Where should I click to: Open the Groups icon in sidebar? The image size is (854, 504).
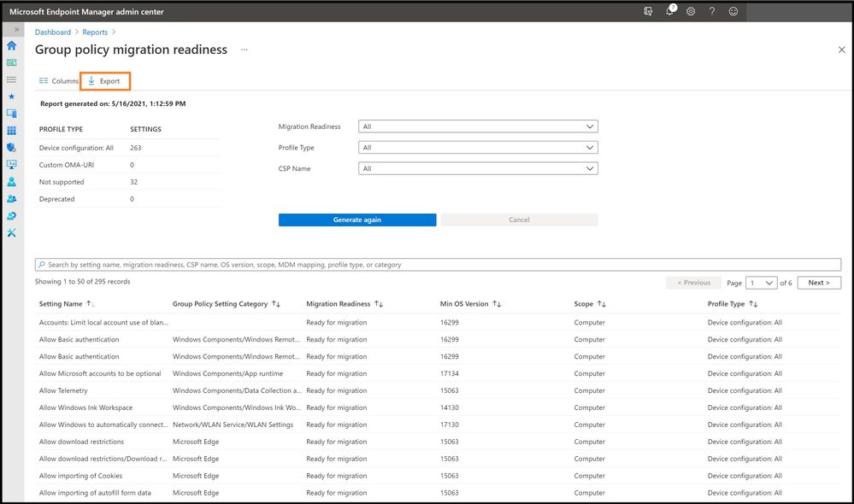[x=11, y=199]
